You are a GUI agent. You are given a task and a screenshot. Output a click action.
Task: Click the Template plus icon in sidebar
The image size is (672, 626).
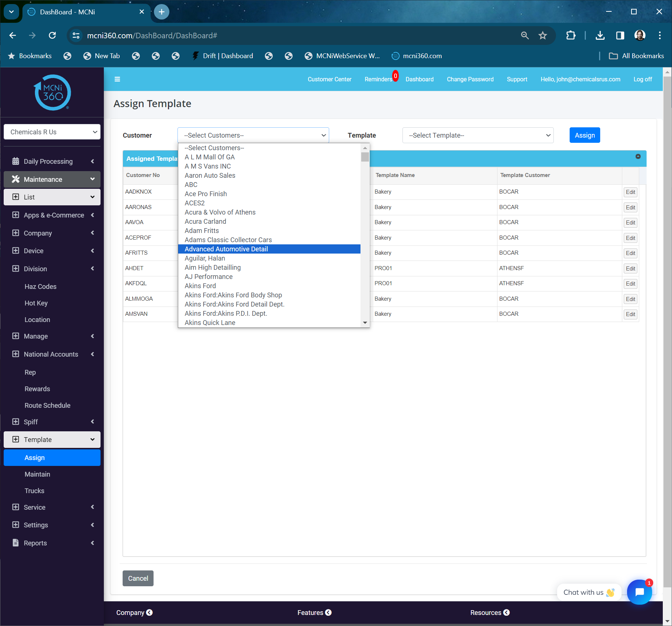coord(15,439)
